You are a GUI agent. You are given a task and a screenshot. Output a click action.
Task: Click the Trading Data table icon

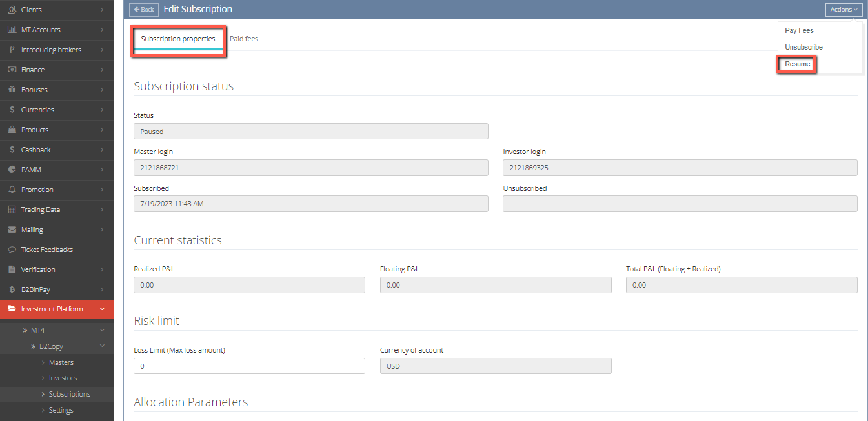click(x=12, y=210)
